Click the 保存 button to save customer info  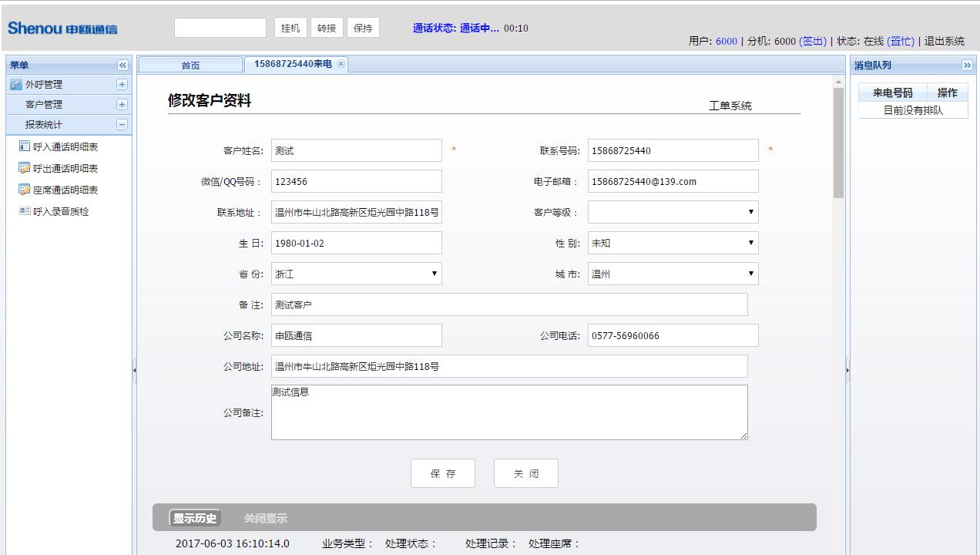443,473
